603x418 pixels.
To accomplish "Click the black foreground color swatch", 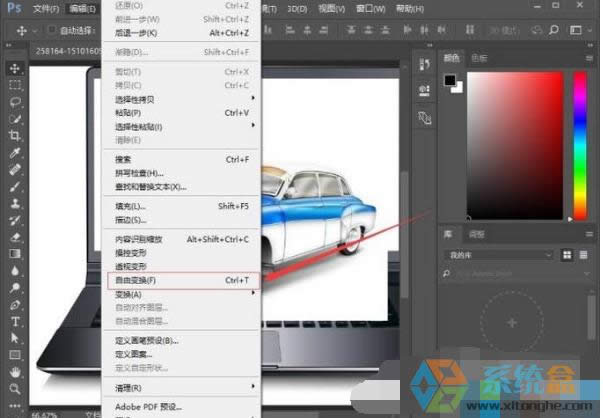I will [450, 80].
